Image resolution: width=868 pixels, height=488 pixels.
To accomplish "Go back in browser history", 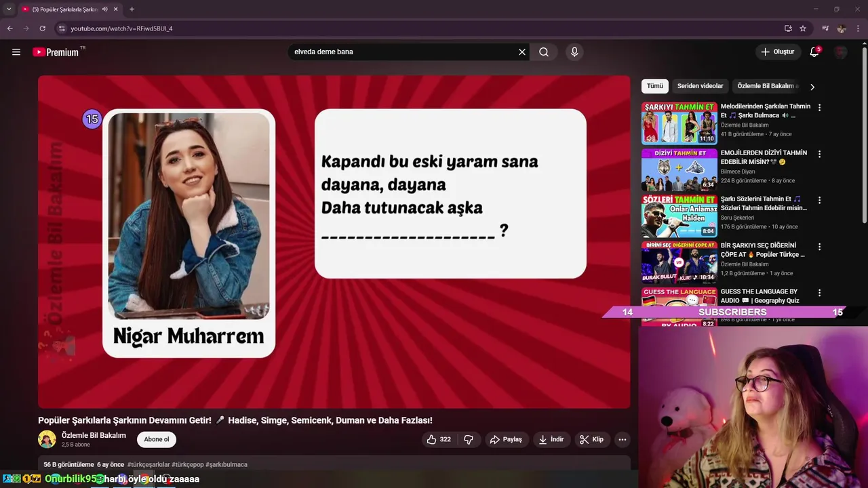I will click(9, 28).
